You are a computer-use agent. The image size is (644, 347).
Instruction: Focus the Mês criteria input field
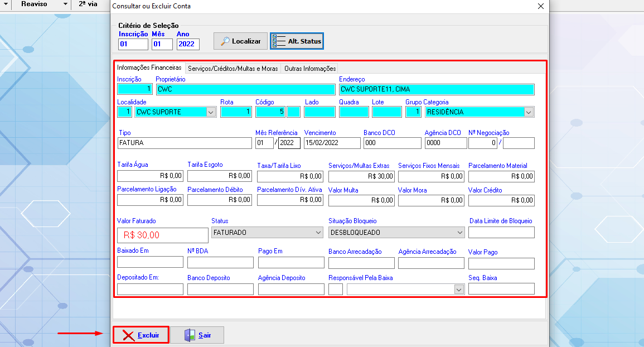coord(162,45)
